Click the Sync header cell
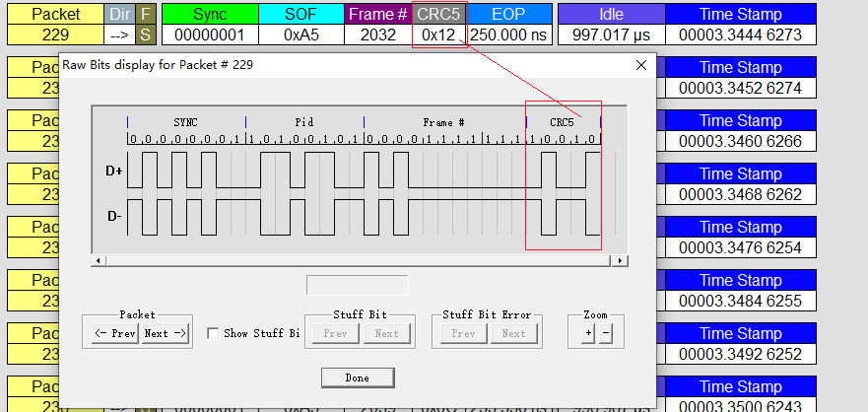The image size is (868, 412). point(210,14)
